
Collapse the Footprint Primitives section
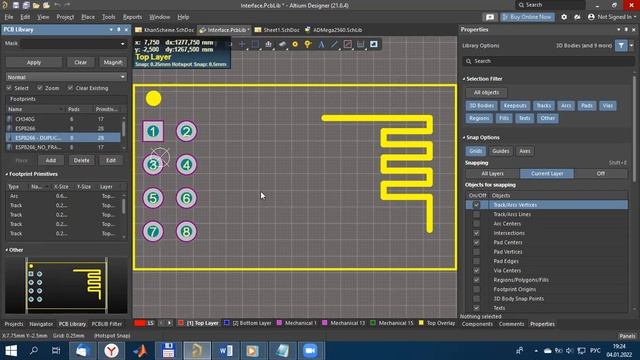tap(7, 174)
